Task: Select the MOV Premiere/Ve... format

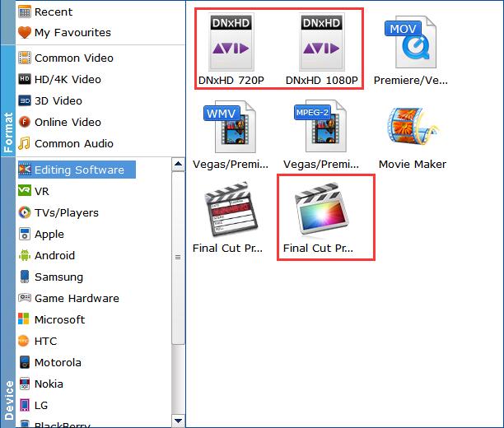Action: click(x=411, y=50)
